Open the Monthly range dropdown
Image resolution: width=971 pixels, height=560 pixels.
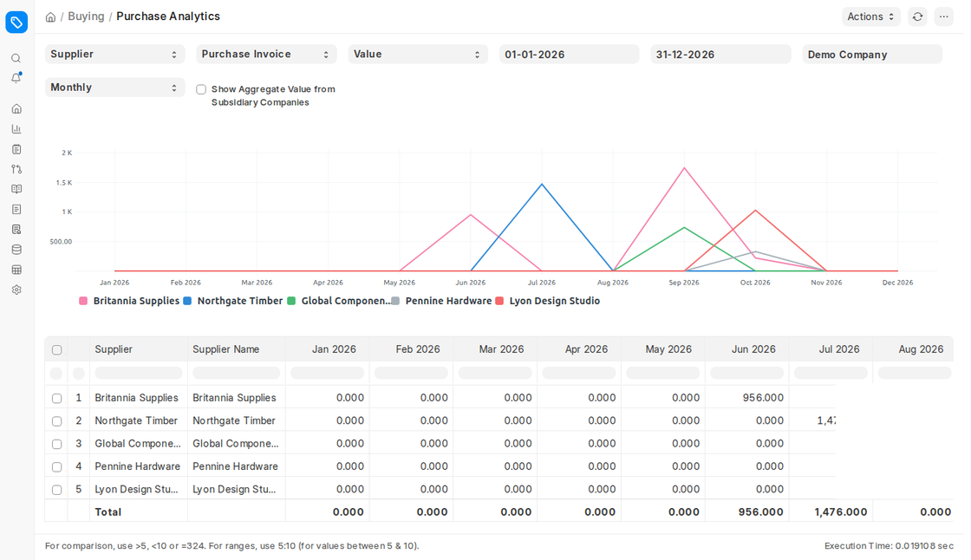(114, 88)
